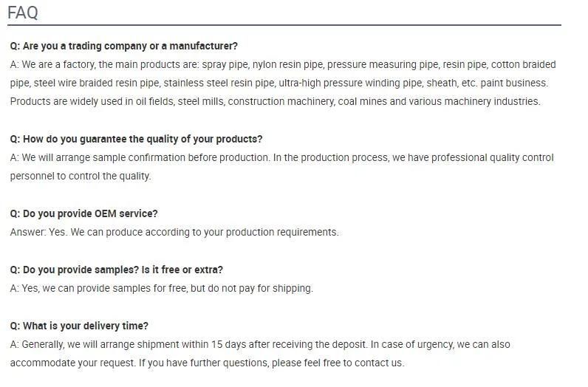Click the horizontal divider under the FAQ title

click(284, 25)
